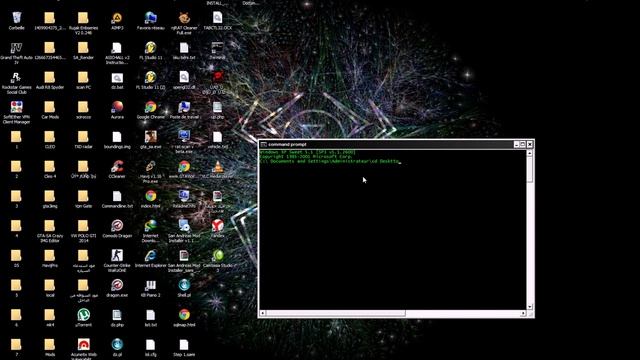Viewport: 640px width, 360px height.
Task: Open the command prompt system menu icon
Action: point(264,144)
